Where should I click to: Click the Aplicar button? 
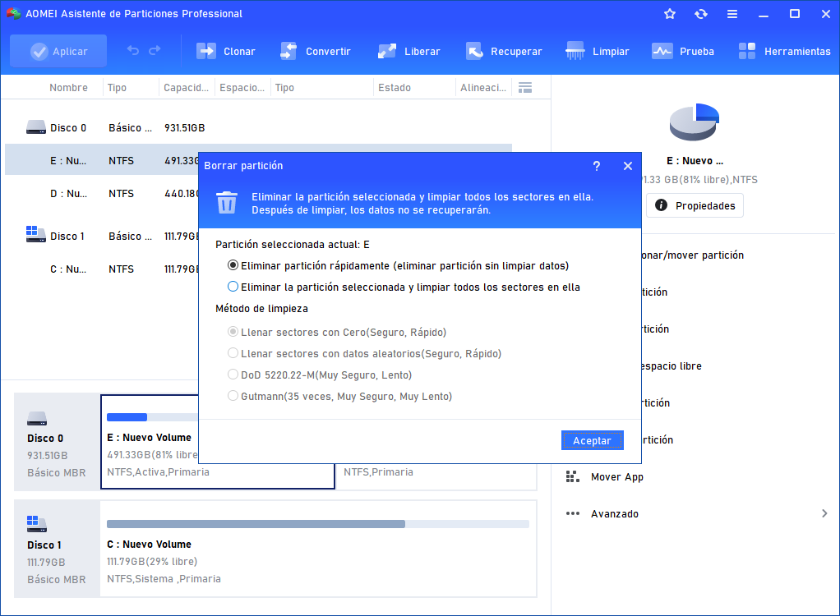(x=58, y=52)
